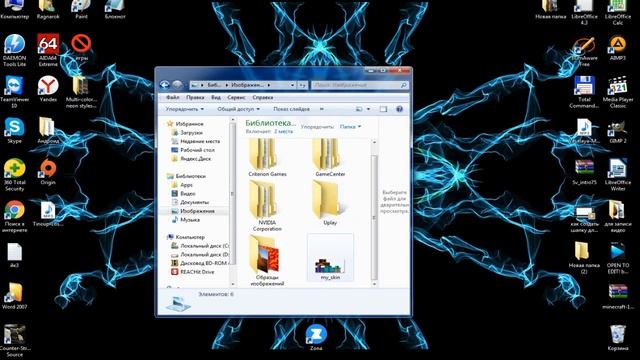
Task: Select the Образцы изображений folder
Action: (x=267, y=260)
